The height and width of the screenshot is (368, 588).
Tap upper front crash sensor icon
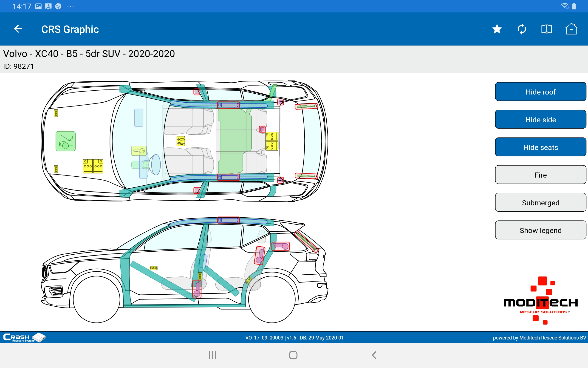coord(56,113)
